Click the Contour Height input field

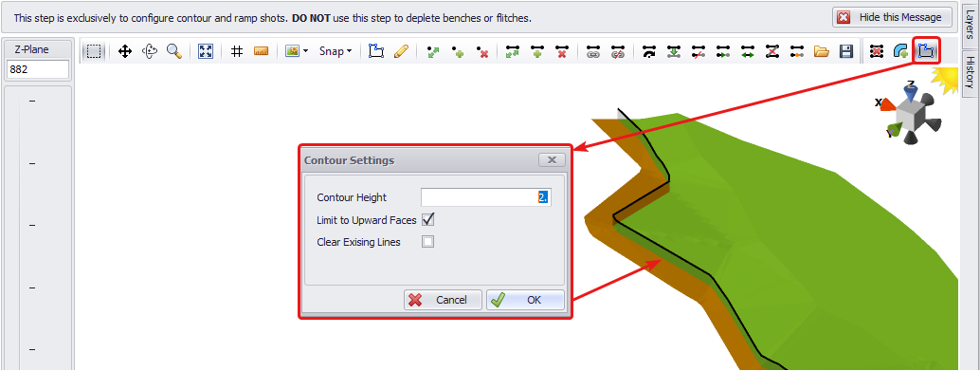pyautogui.click(x=486, y=197)
